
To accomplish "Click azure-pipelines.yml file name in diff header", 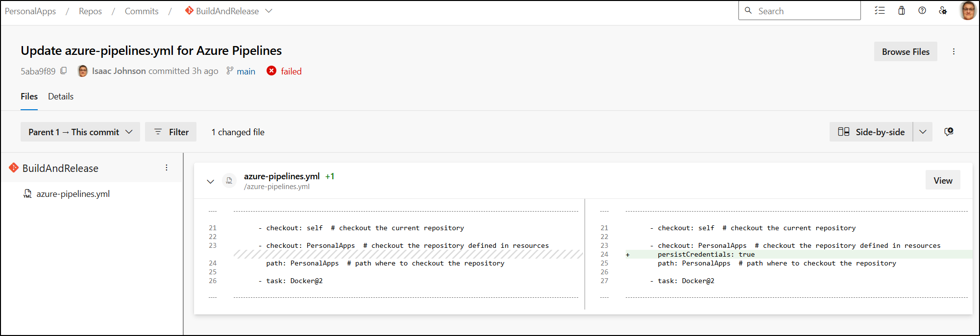I will 282,176.
